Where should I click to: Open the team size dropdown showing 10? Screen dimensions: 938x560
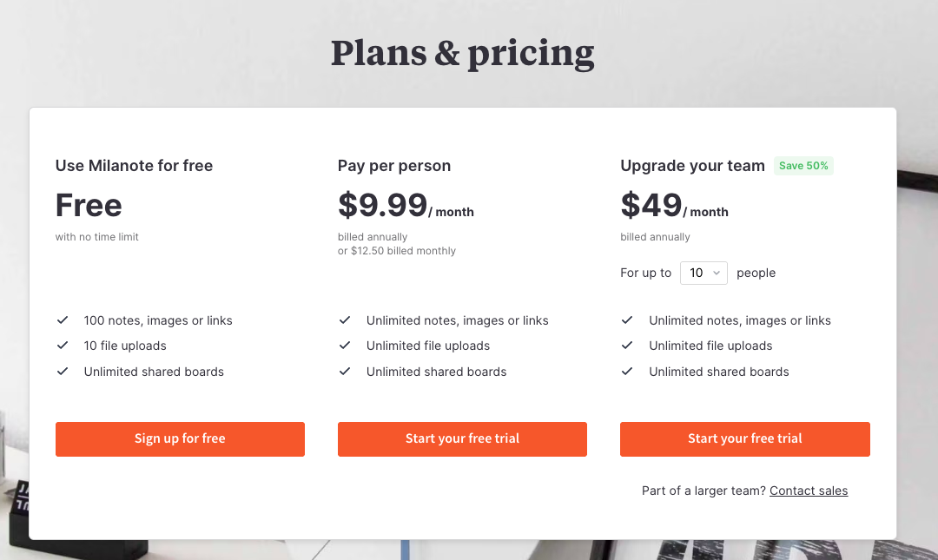click(703, 273)
